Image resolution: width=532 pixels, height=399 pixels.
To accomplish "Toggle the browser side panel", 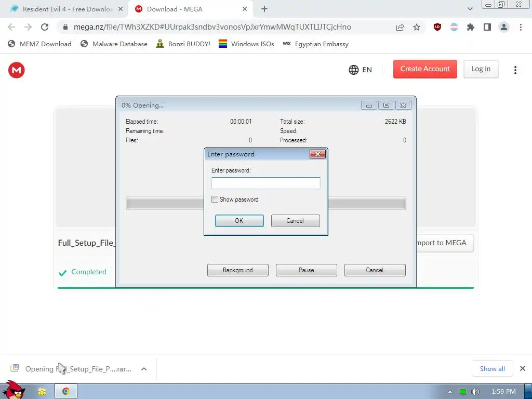I will point(487,27).
